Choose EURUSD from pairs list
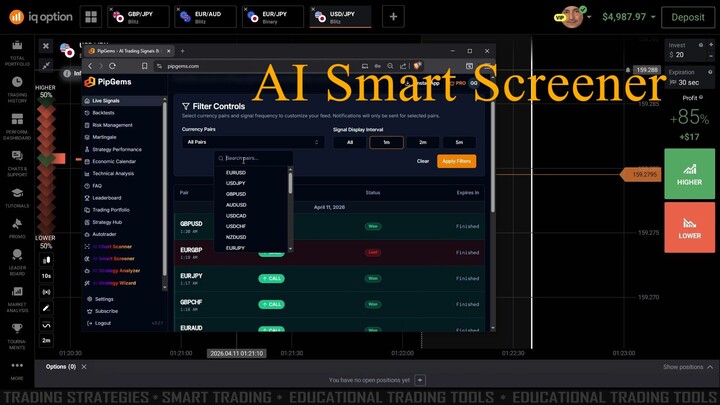720x405 pixels. [236, 173]
